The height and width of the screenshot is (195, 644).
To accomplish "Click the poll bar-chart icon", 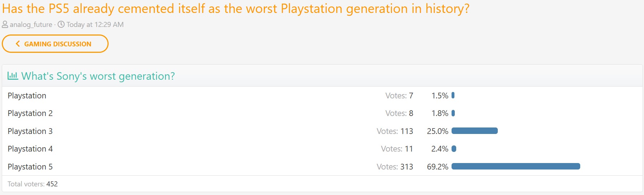I will pyautogui.click(x=13, y=76).
